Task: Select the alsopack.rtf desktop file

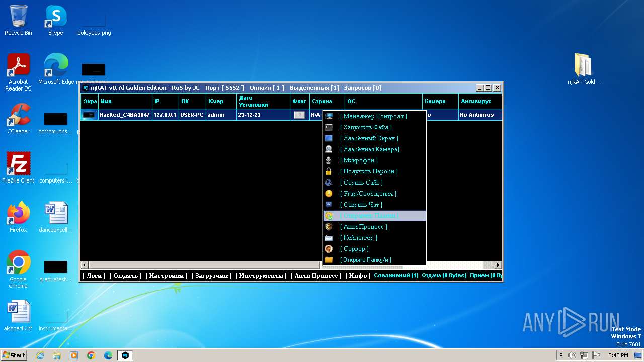Action: pos(18,315)
